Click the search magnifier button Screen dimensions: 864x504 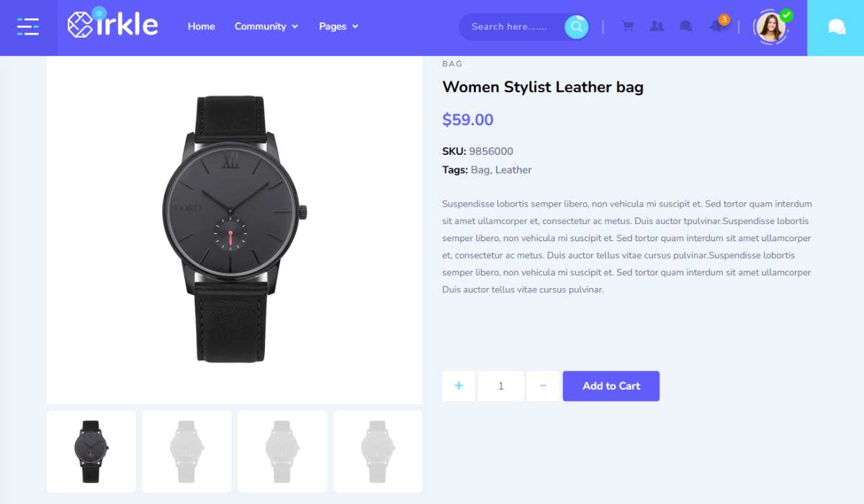click(576, 27)
